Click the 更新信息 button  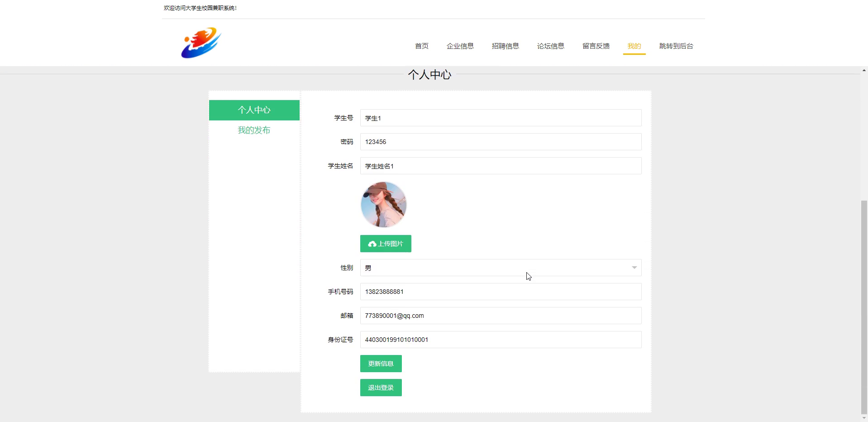pyautogui.click(x=381, y=364)
